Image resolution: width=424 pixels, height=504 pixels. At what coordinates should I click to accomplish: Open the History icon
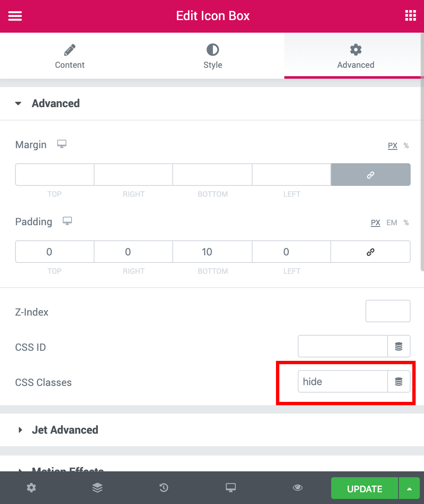point(164,488)
